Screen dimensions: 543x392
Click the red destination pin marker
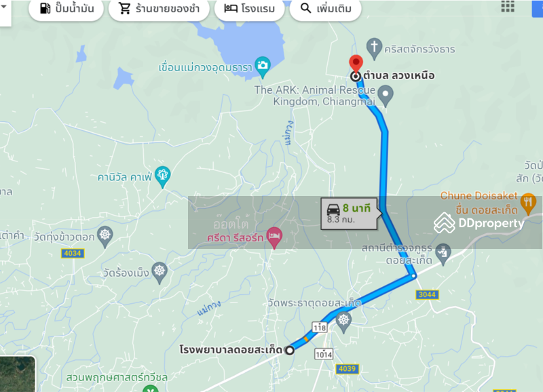(356, 64)
